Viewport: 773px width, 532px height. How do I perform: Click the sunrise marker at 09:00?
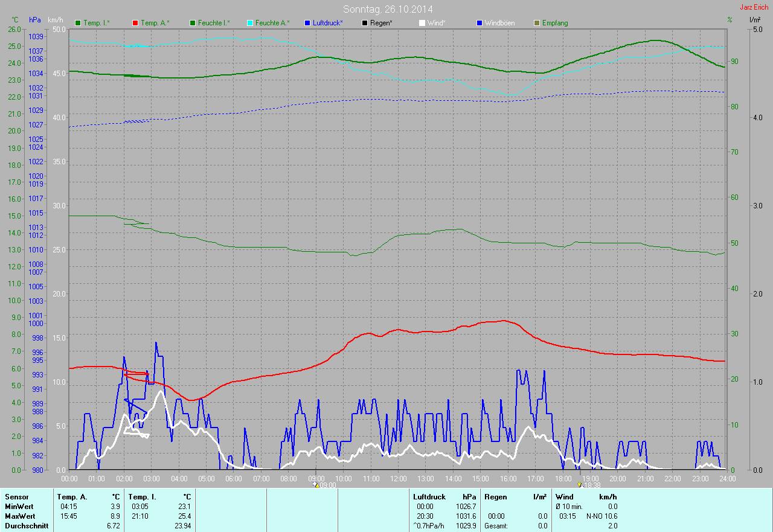click(x=315, y=484)
